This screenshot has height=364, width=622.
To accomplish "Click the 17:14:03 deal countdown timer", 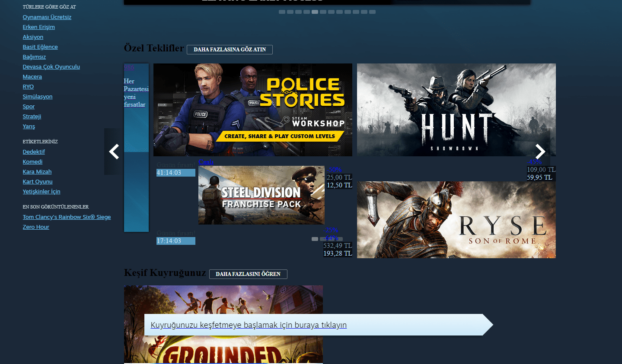I will 176,241.
